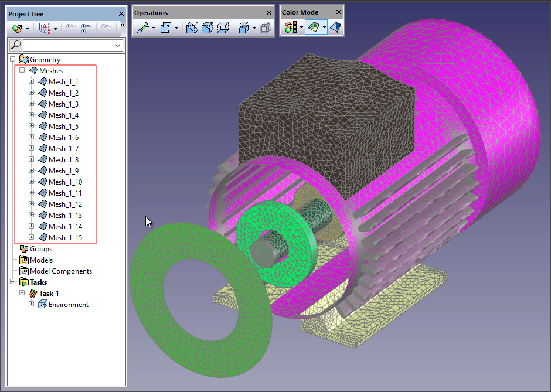Collapse the Meshes tree node
This screenshot has width=551, height=392.
pyautogui.click(x=22, y=71)
